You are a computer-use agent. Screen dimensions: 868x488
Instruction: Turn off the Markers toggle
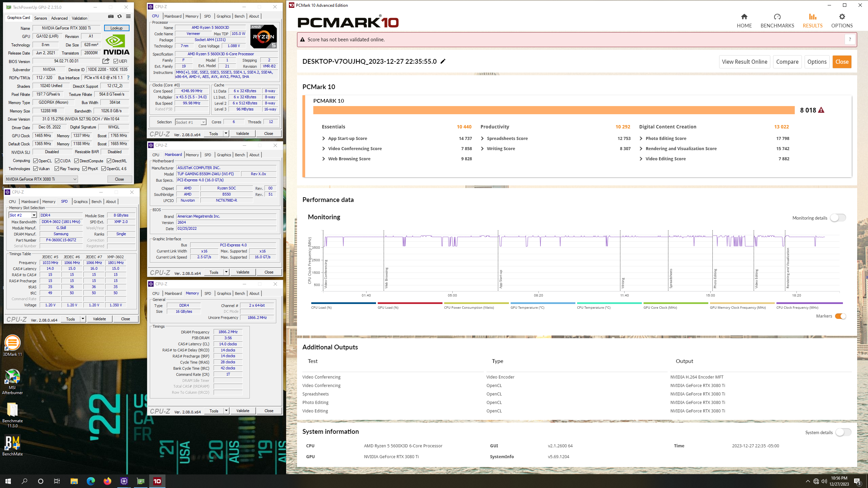[x=841, y=316]
